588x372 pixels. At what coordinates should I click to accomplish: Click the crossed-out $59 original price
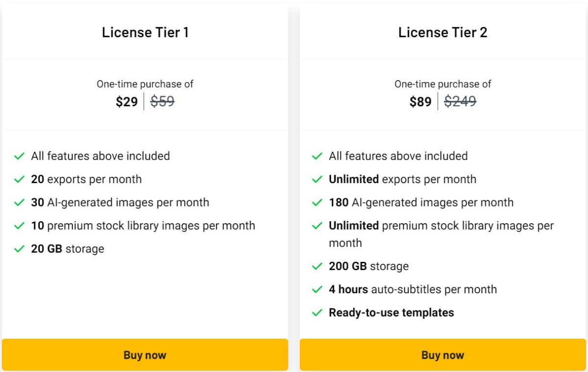pyautogui.click(x=162, y=101)
